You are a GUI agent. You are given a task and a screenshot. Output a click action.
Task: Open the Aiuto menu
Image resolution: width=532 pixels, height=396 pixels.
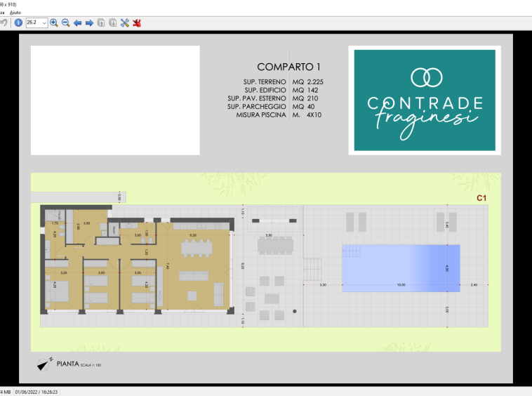coord(15,13)
